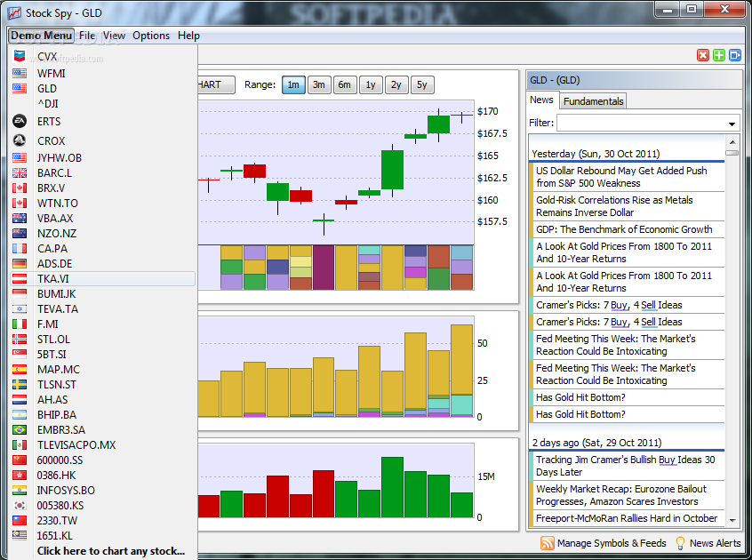Switch to the Fundamentals tab
The width and height of the screenshot is (752, 560).
[x=593, y=101]
